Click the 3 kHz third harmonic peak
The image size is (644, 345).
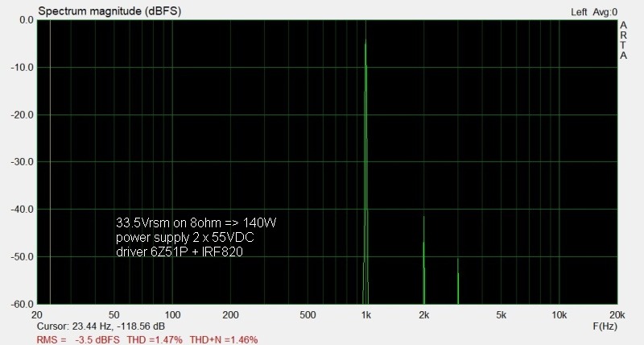coord(458,281)
